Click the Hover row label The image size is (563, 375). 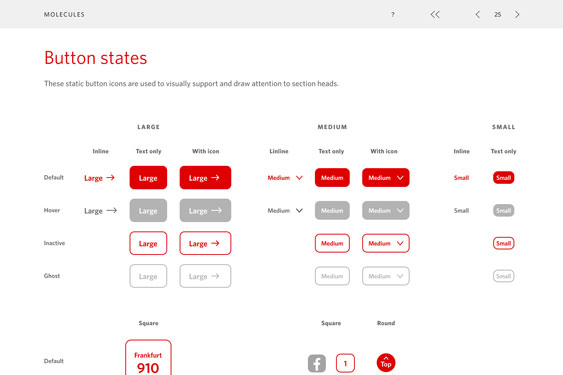click(52, 210)
